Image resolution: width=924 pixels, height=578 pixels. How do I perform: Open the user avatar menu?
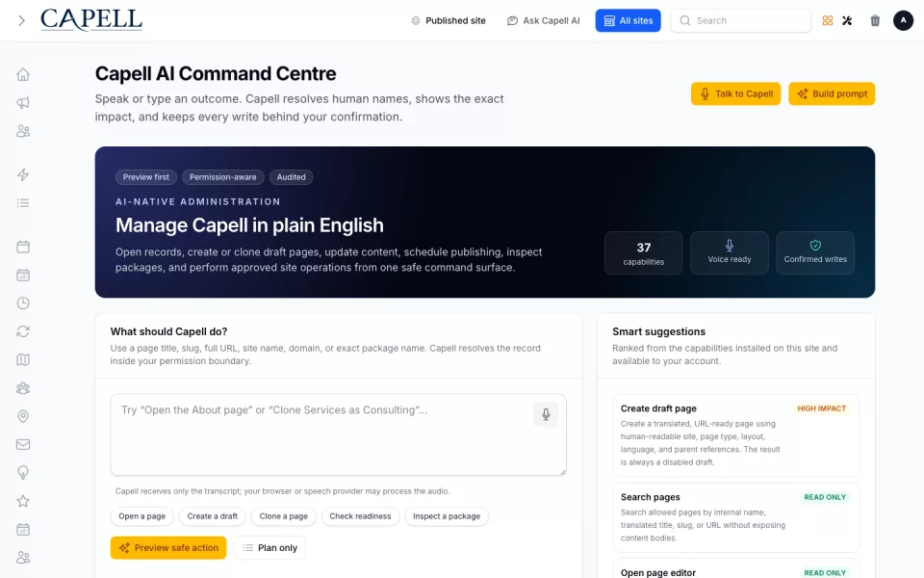point(903,20)
